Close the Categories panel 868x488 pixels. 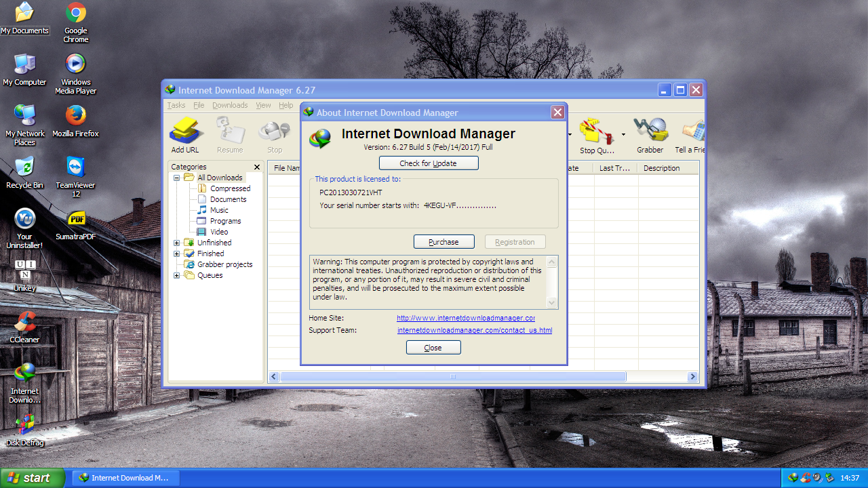pos(257,167)
